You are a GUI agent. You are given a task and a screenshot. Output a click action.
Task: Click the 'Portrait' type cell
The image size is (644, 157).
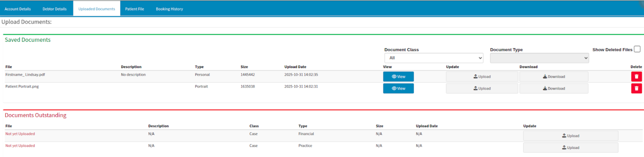pos(201,86)
